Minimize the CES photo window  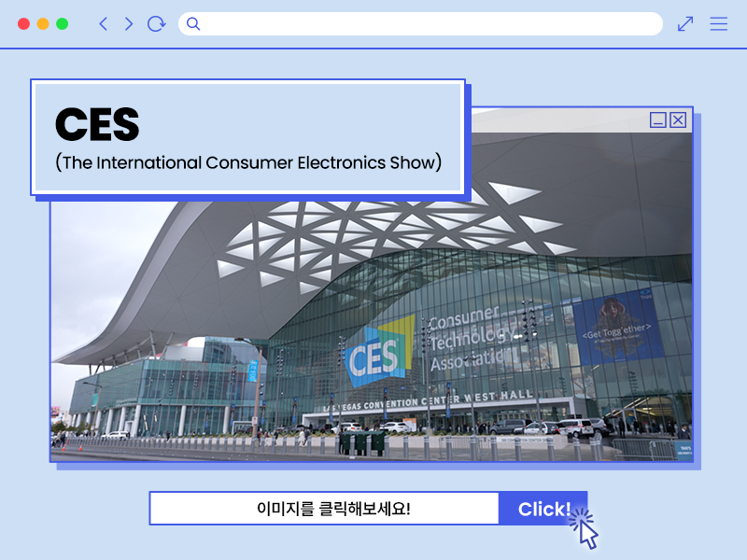[x=658, y=120]
